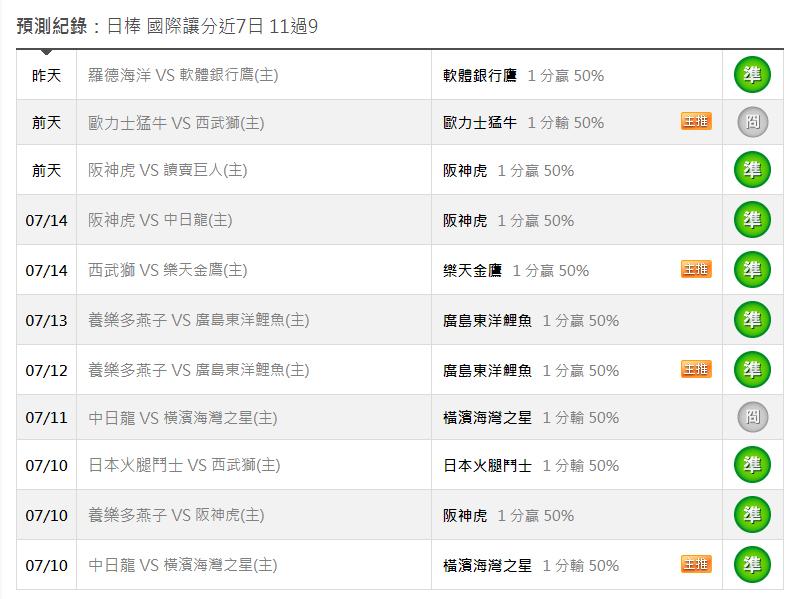Click 橫濱海灣之星 prediction text in 07/11 row
Viewport: 800px width, 599px height.
487,418
